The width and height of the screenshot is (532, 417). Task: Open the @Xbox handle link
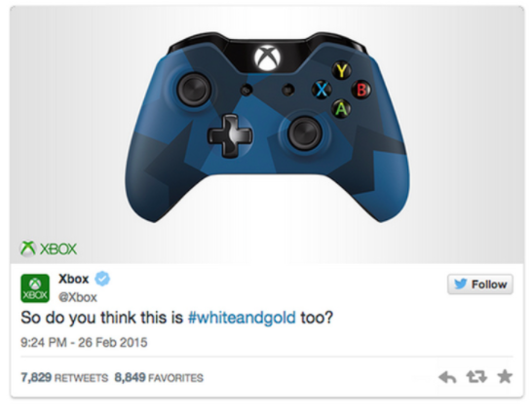78,297
